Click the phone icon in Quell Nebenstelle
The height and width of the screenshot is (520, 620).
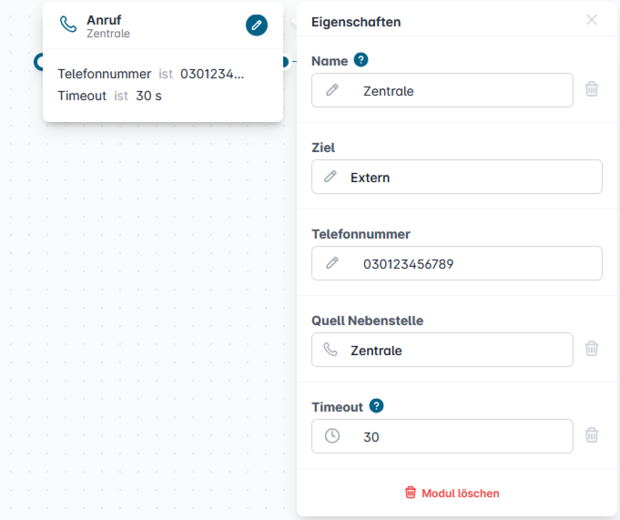pos(332,350)
